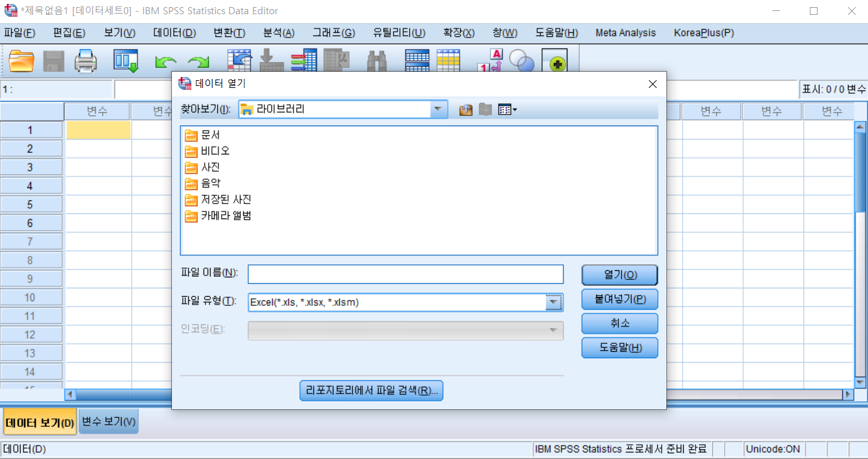Click row header 1 in data grid
The image size is (868, 459).
[x=32, y=130]
